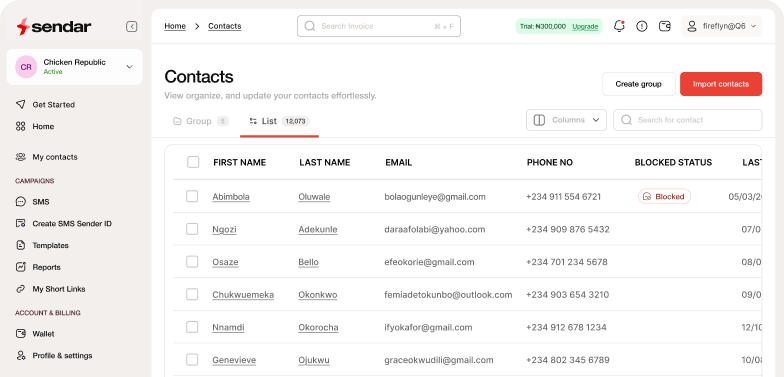Viewport: 784px width, 377px height.
Task: Open Templates in the sidebar
Action: [50, 246]
